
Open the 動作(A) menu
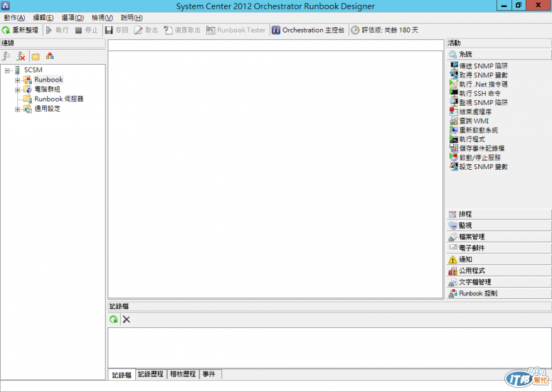point(14,18)
